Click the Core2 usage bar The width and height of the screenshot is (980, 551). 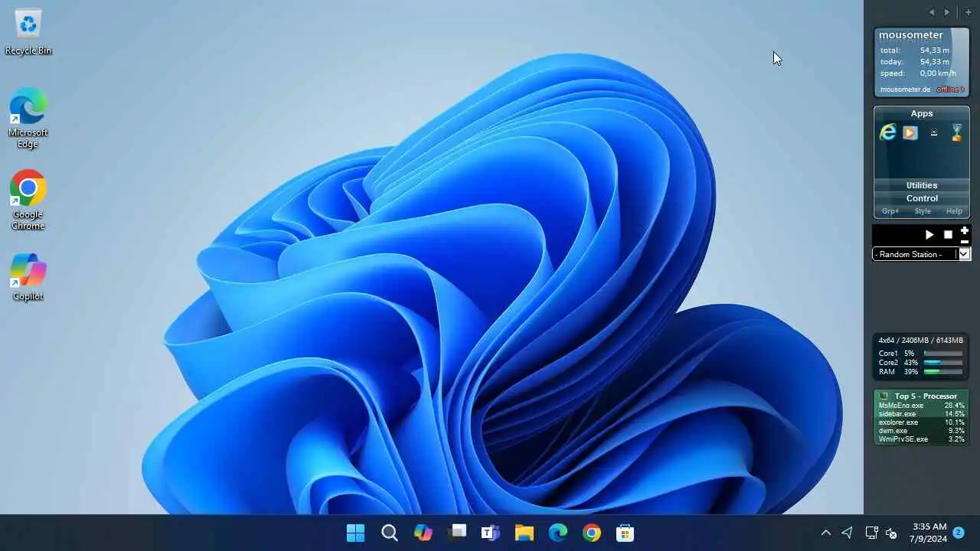point(943,363)
